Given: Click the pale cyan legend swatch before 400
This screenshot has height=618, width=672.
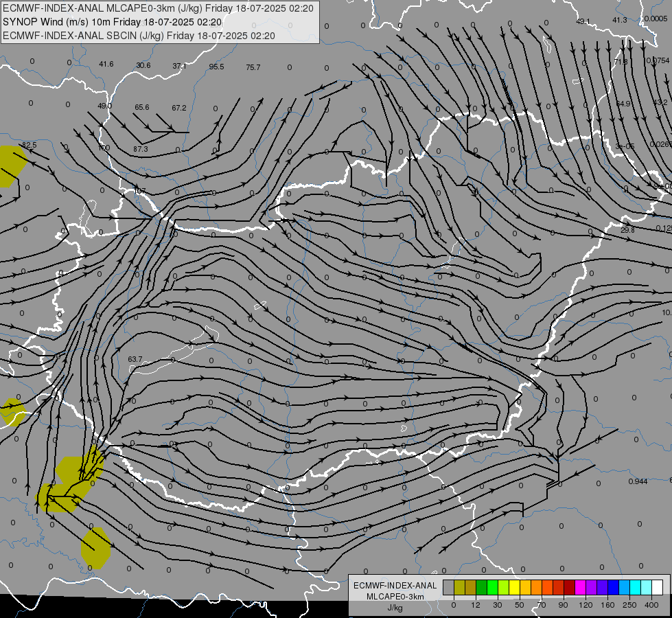Looking at the screenshot, I should (647, 587).
